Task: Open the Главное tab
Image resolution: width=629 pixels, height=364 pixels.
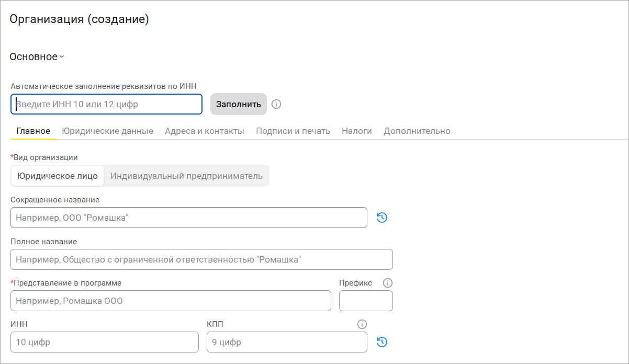Action: point(33,131)
